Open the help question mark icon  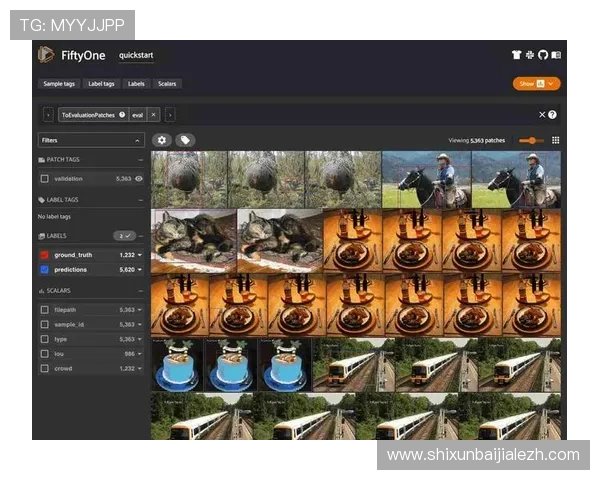[x=552, y=115]
